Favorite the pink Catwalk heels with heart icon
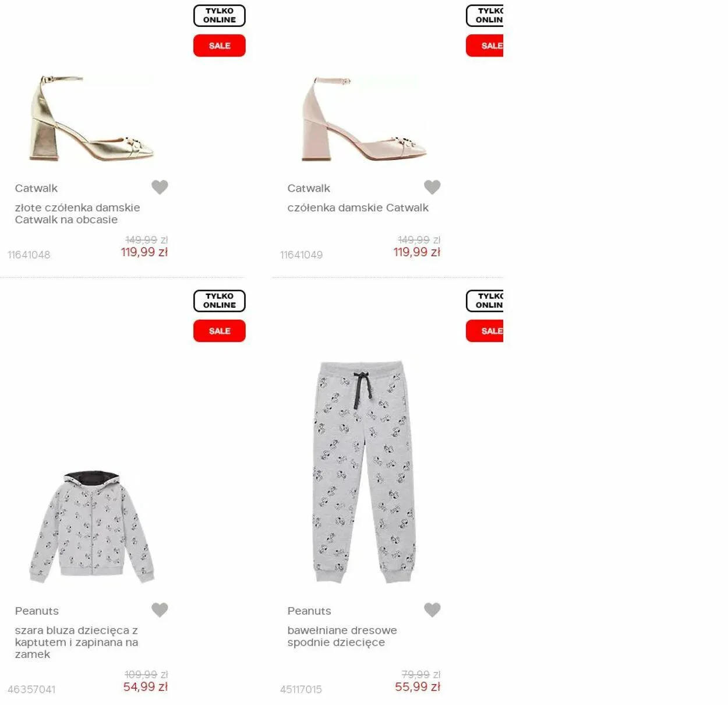Viewport: 728px width, 705px height. point(432,187)
